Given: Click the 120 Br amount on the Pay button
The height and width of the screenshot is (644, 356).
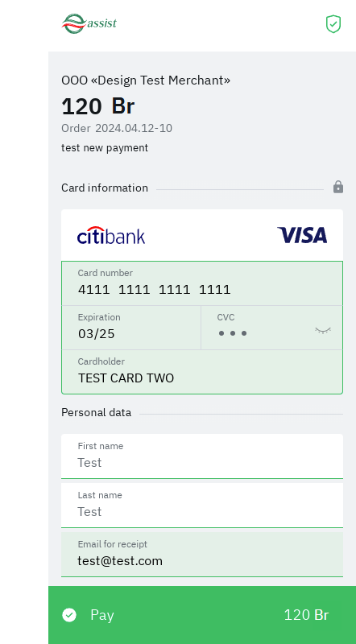Looking at the screenshot, I should click(306, 615).
